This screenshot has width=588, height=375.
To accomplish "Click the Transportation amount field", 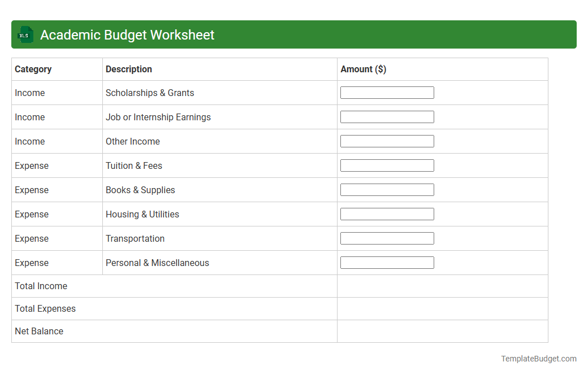I will click(x=387, y=238).
